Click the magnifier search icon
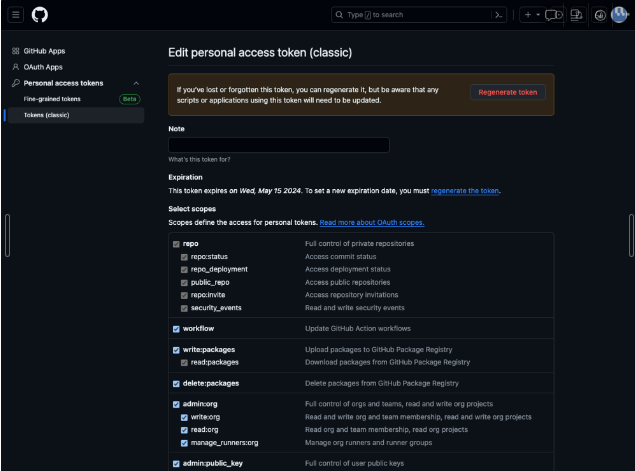Screen dimensions: 635x471 point(339,15)
